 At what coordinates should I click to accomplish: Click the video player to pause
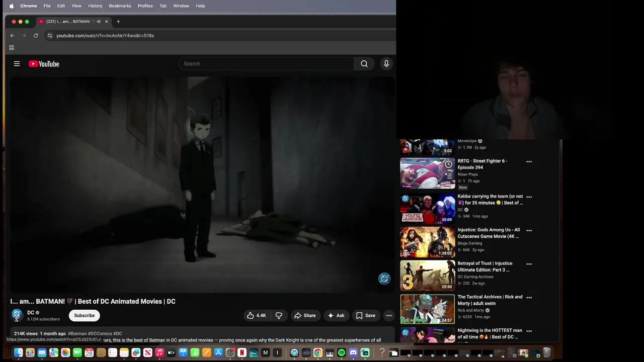coord(202,185)
